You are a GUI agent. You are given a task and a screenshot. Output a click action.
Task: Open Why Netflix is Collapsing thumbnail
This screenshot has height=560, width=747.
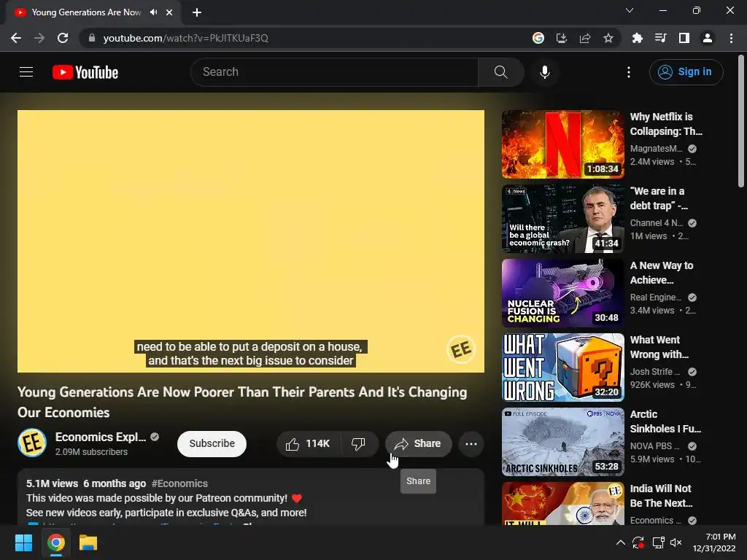(x=562, y=144)
